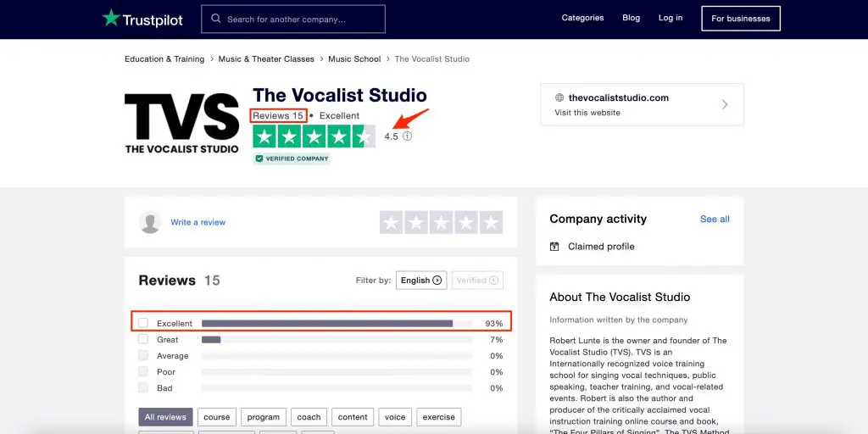
Task: Click the search magnifier icon
Action: point(216,19)
